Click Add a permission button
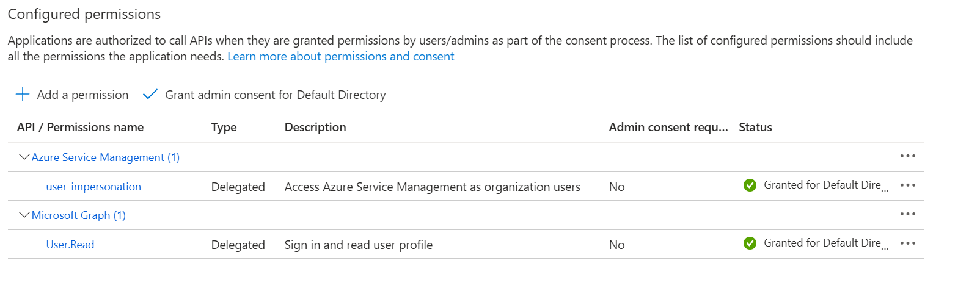980x288 pixels. 72,95
